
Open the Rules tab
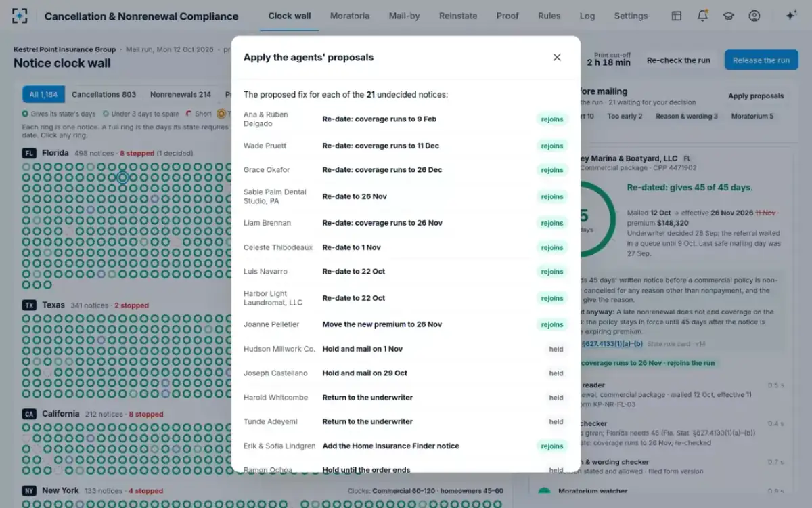[x=549, y=16]
